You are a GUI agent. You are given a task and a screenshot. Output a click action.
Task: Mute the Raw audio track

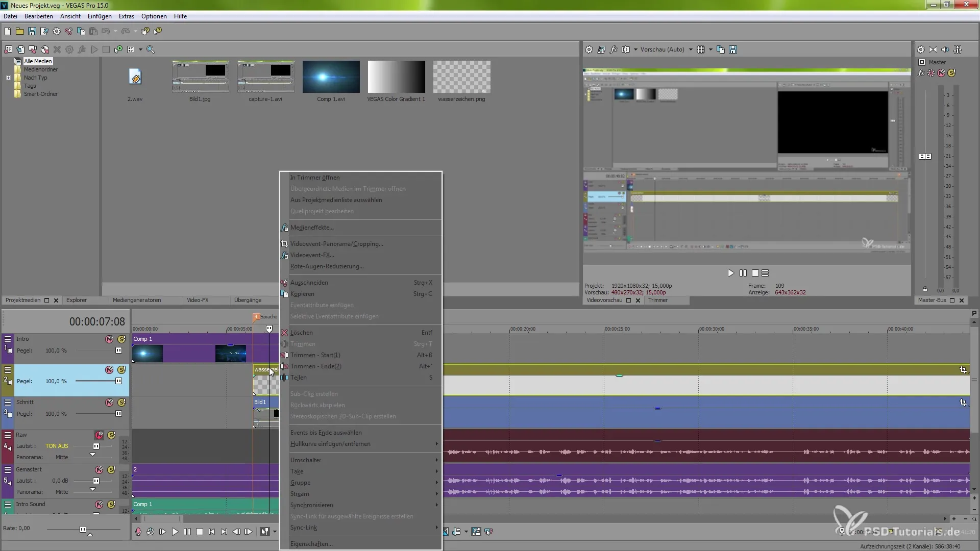coord(99,435)
